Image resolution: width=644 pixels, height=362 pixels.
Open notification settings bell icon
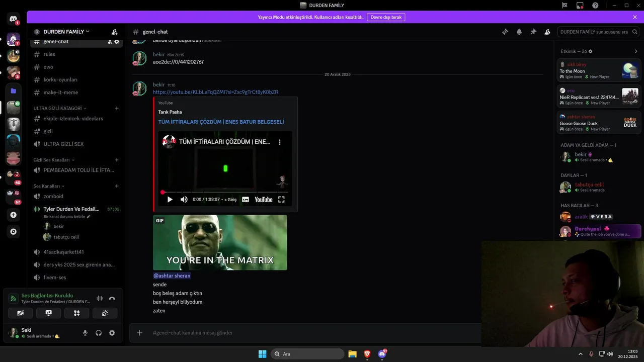click(519, 32)
